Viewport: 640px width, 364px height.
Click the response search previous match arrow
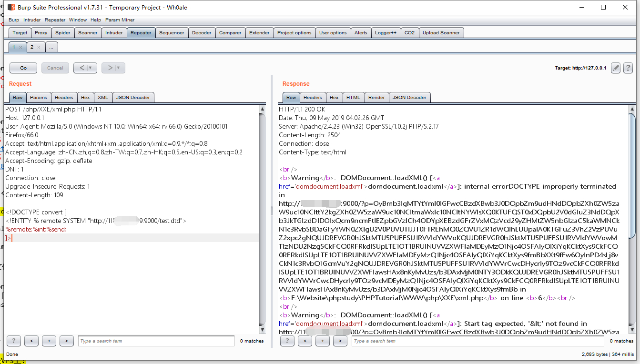(x=305, y=341)
